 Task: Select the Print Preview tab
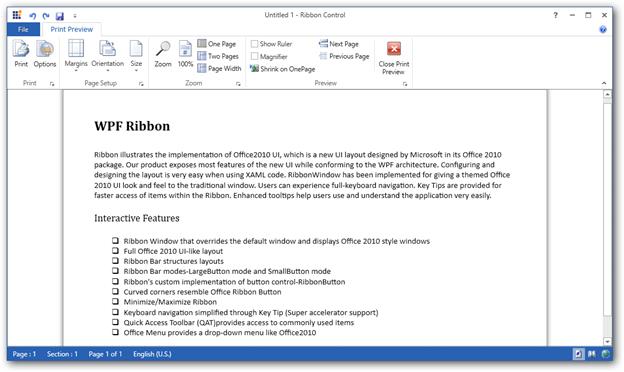pos(72,29)
